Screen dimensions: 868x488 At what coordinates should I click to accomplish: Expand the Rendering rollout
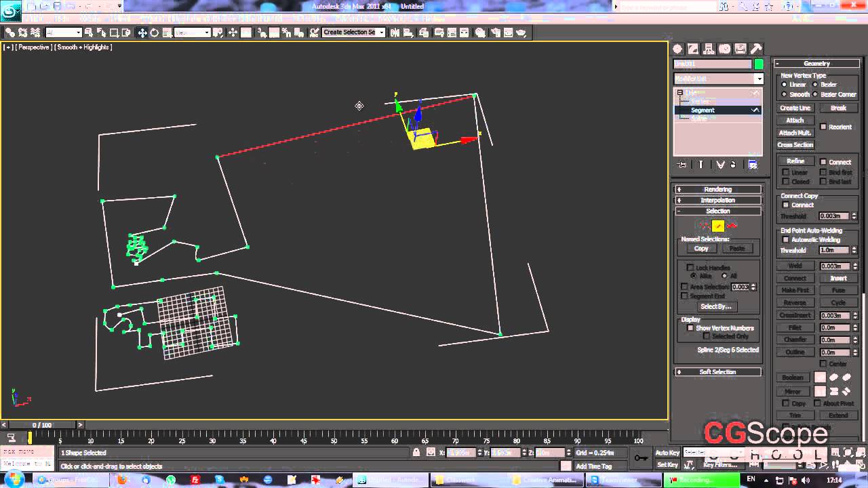coord(717,189)
